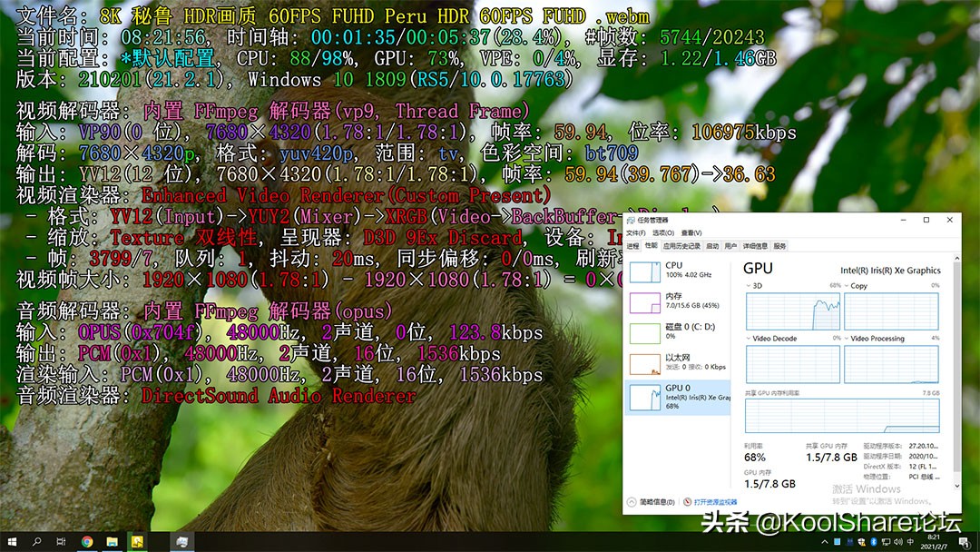Switch to the 进程 (Processes) tab
980x552 pixels.
pos(632,245)
